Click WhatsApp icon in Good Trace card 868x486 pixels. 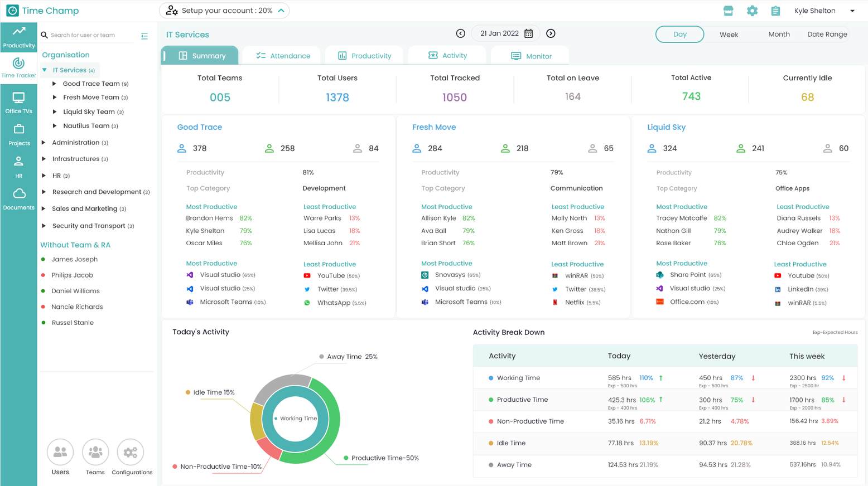(307, 303)
